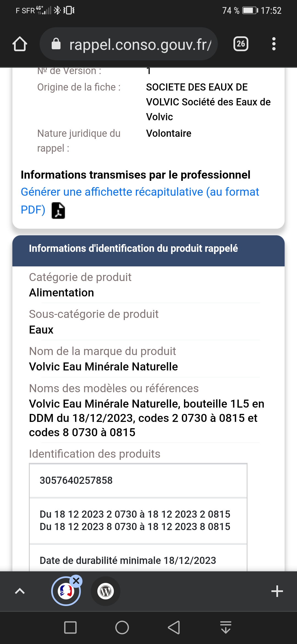
Task: Tap the Android home circle button
Action: (x=122, y=627)
